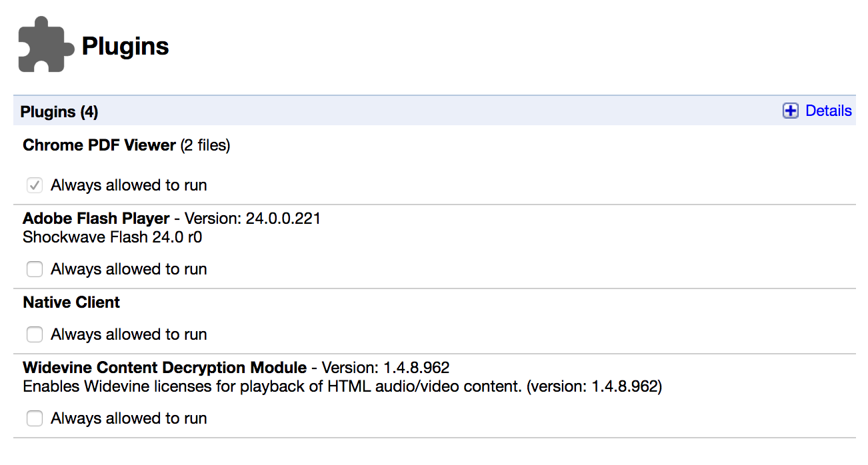Click the Widevine Content Decryption Module name
868x465 pixels.
click(x=165, y=368)
